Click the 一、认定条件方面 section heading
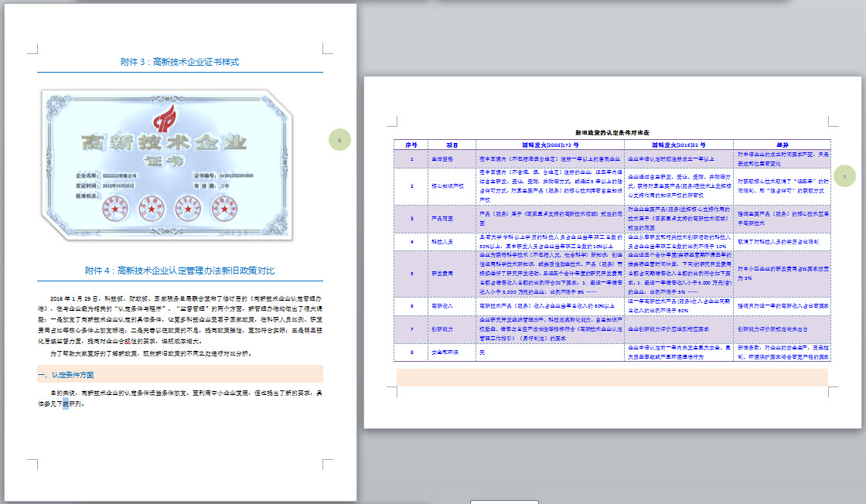The width and height of the screenshot is (866, 504). [x=66, y=375]
